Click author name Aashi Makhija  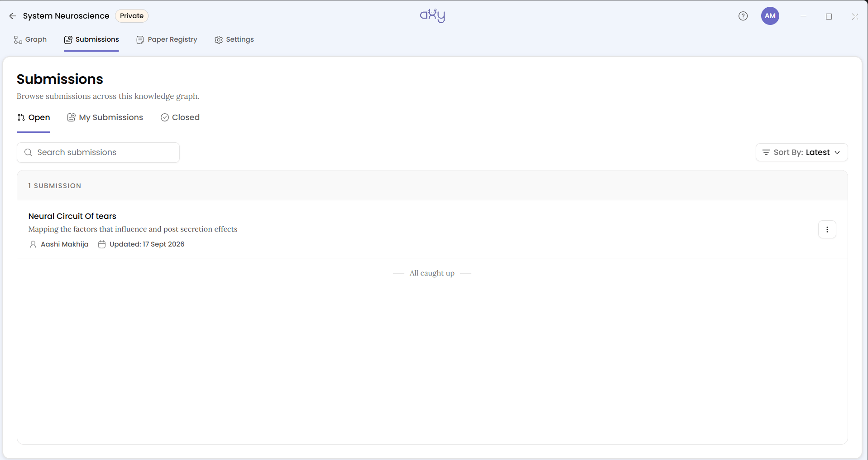(65, 244)
